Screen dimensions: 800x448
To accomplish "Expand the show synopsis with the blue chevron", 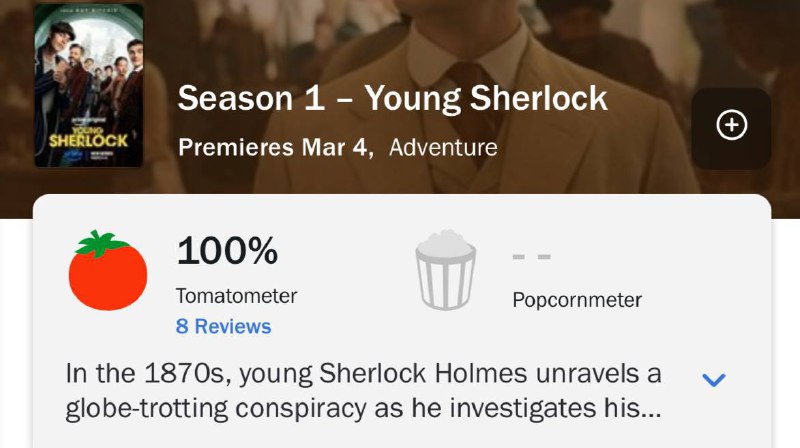I will [714, 379].
